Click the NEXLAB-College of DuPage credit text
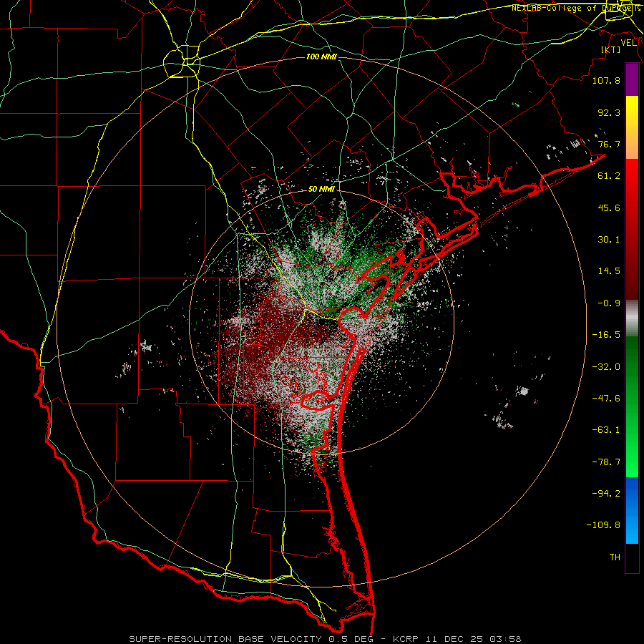644x644 pixels. 575,8
